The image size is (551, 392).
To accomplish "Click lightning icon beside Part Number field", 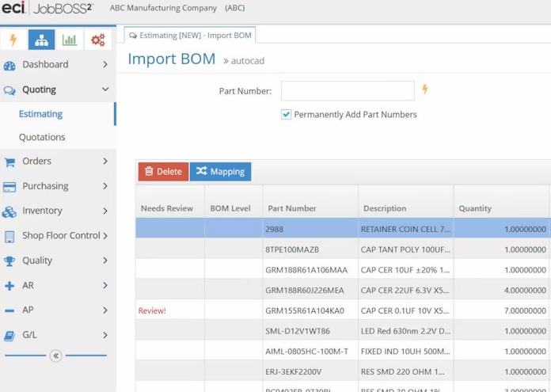I will click(x=425, y=89).
